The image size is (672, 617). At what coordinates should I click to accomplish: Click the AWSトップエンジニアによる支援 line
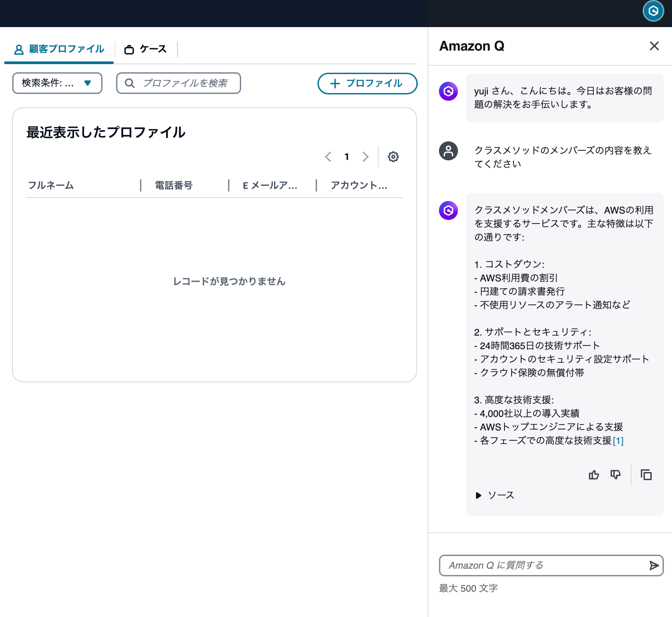[x=549, y=427]
